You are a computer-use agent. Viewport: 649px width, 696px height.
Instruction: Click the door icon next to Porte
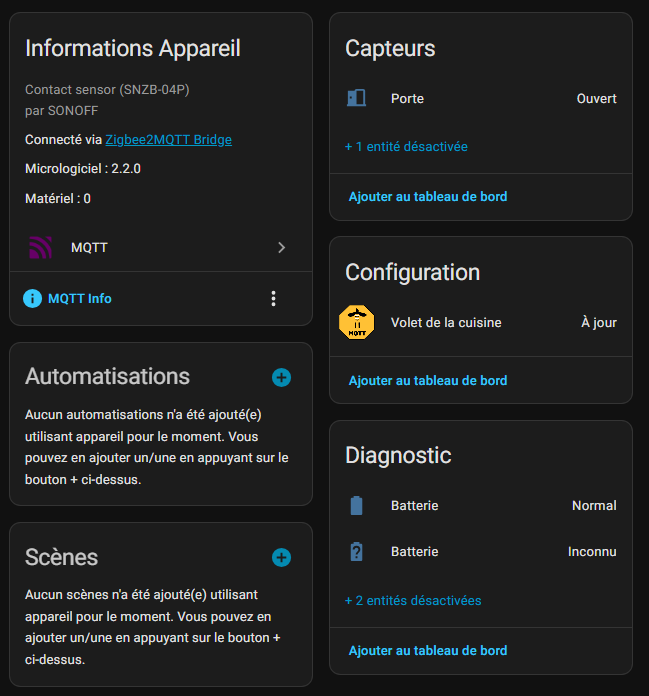pos(356,98)
